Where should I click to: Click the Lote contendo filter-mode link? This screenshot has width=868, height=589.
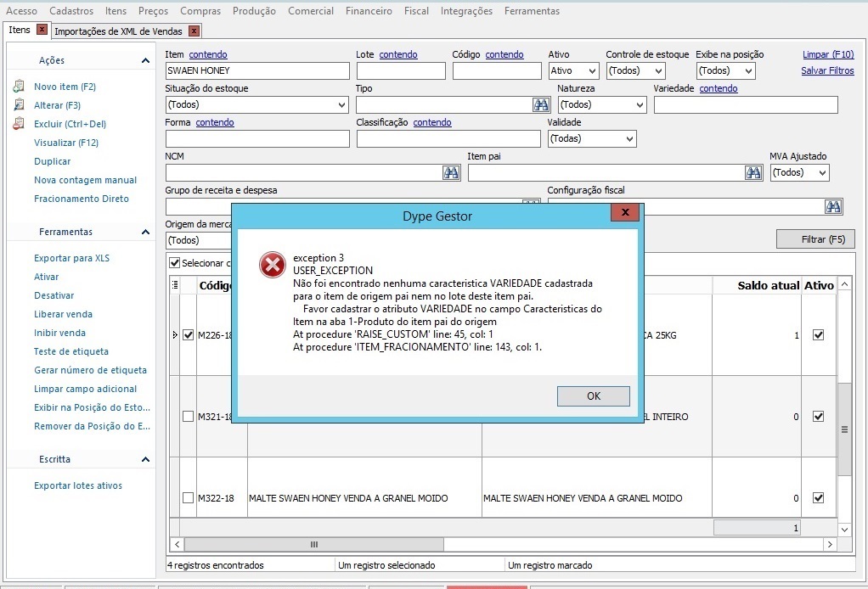point(398,54)
